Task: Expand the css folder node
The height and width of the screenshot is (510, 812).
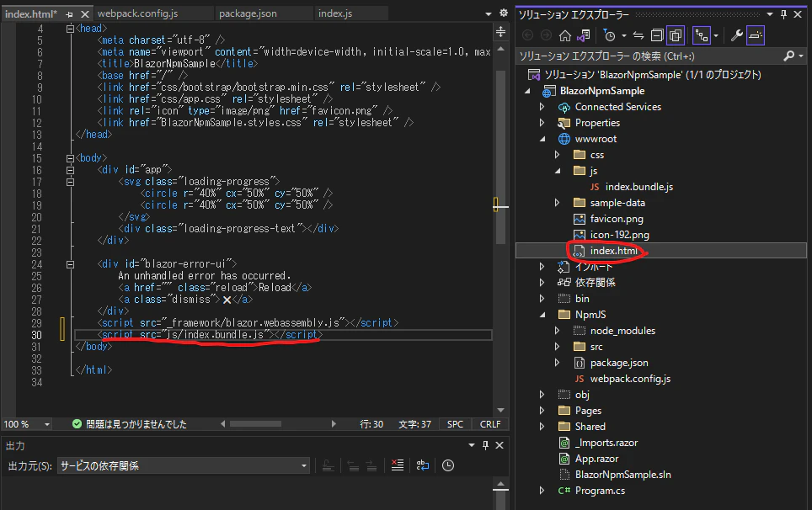Action: [x=558, y=155]
